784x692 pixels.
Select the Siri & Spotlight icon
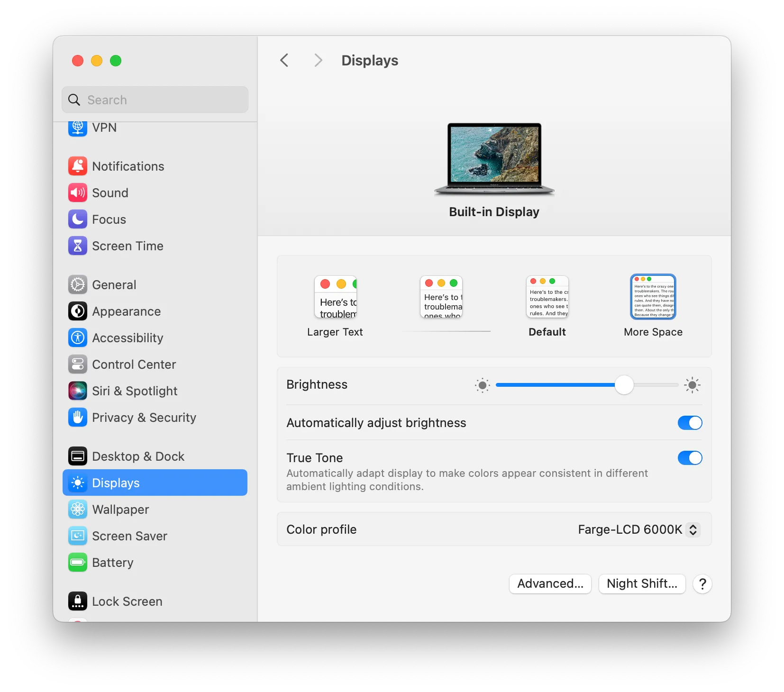coord(78,391)
